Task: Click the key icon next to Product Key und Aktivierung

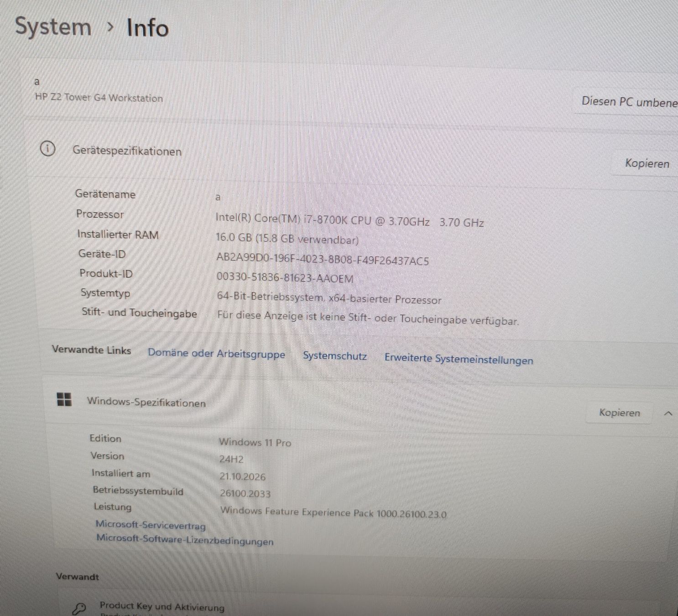Action: pos(79,608)
